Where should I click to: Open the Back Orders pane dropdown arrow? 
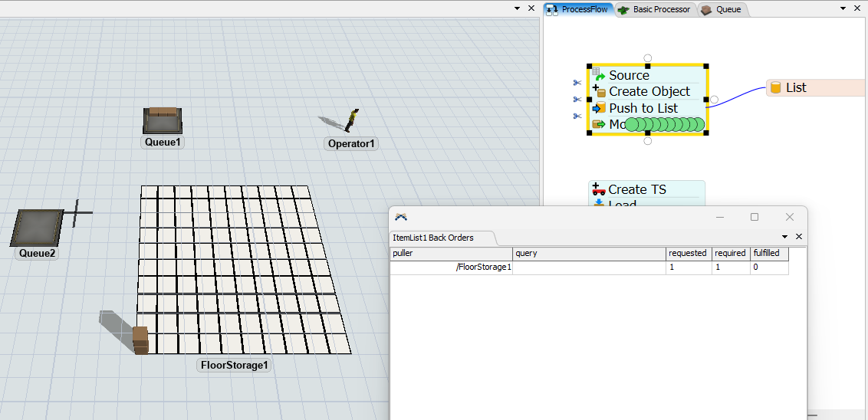pos(784,238)
